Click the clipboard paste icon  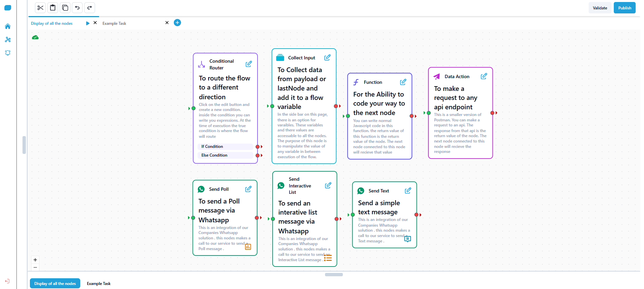coord(53,8)
